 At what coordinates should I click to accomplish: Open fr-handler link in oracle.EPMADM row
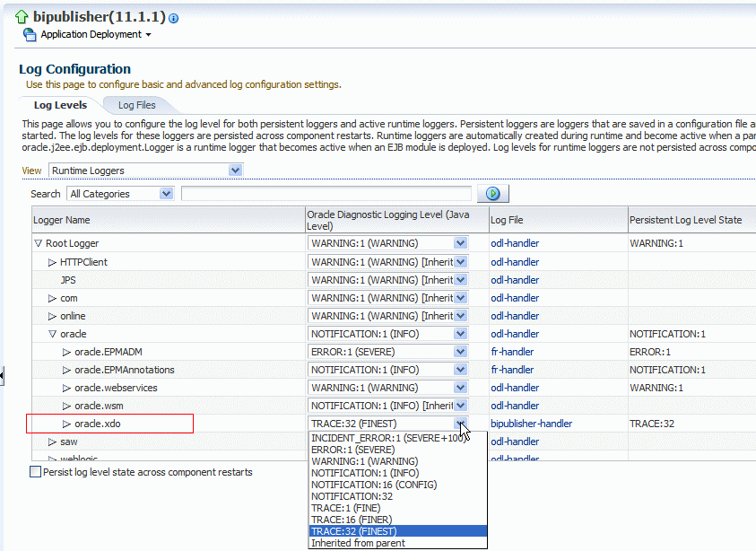512,352
